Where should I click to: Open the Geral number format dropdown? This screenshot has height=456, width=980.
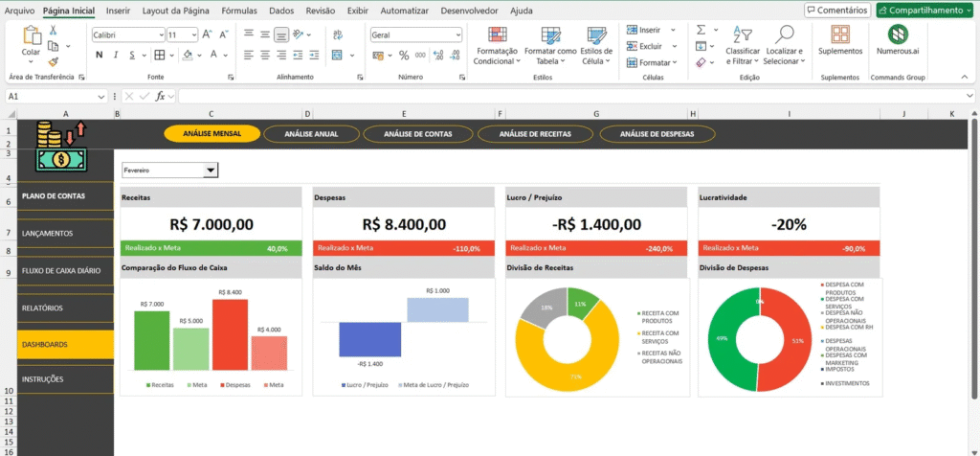point(457,34)
